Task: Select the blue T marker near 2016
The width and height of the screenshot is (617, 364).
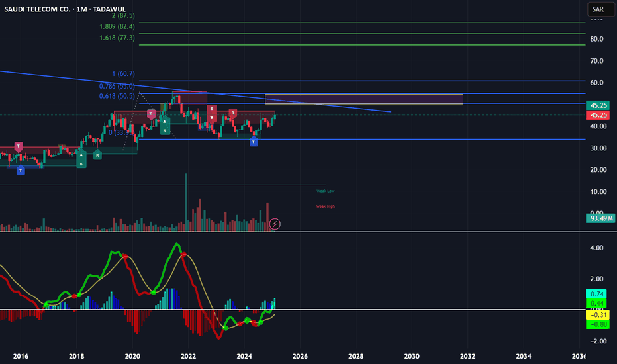Action: click(21, 170)
